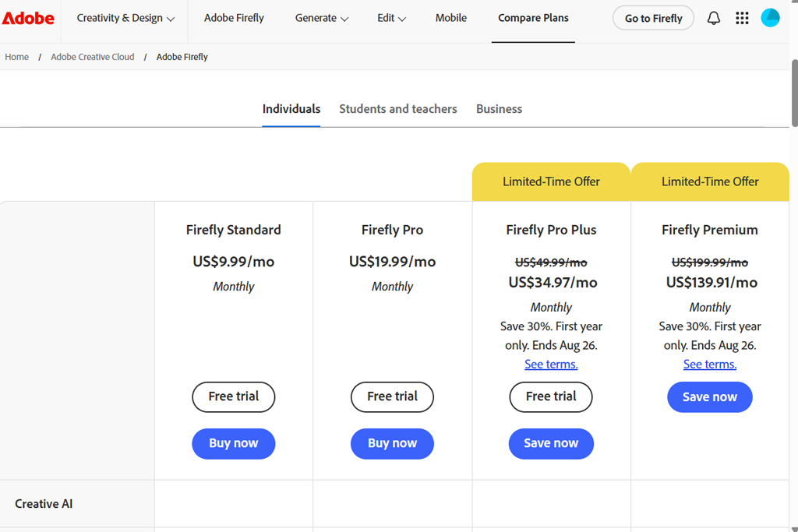
Task: Click Go to Firefly button
Action: point(654,19)
